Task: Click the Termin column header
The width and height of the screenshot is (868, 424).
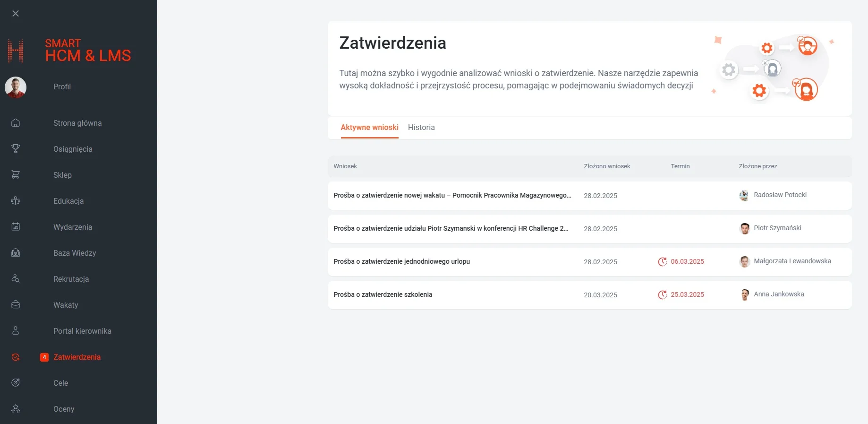Action: click(680, 166)
